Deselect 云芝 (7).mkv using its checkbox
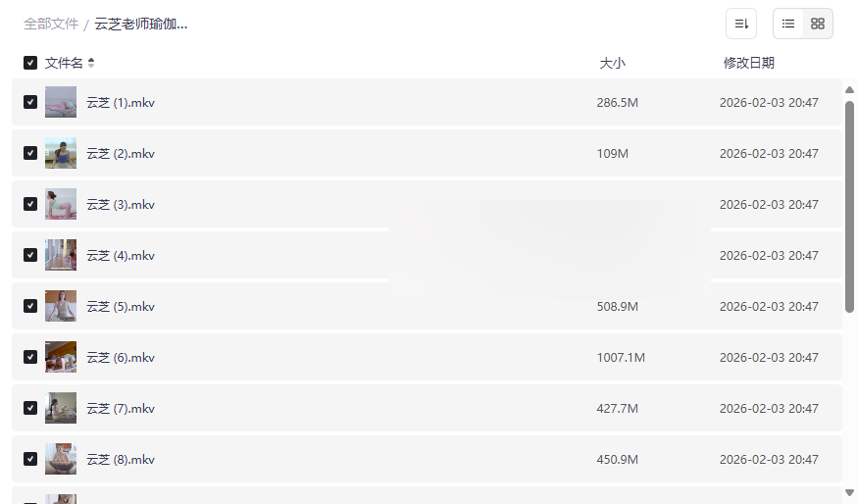Viewport: 857px width, 504px height. click(x=30, y=408)
